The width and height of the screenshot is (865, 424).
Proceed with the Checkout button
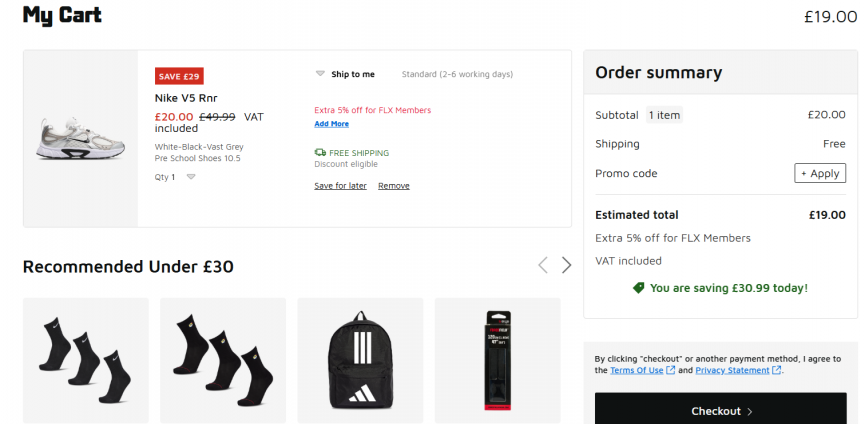[x=720, y=411]
